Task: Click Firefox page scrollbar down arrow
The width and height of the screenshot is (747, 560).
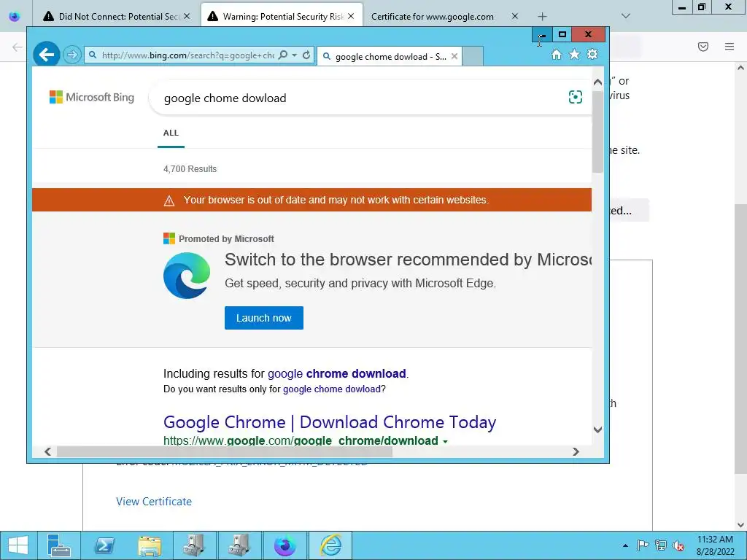Action: pos(741,525)
